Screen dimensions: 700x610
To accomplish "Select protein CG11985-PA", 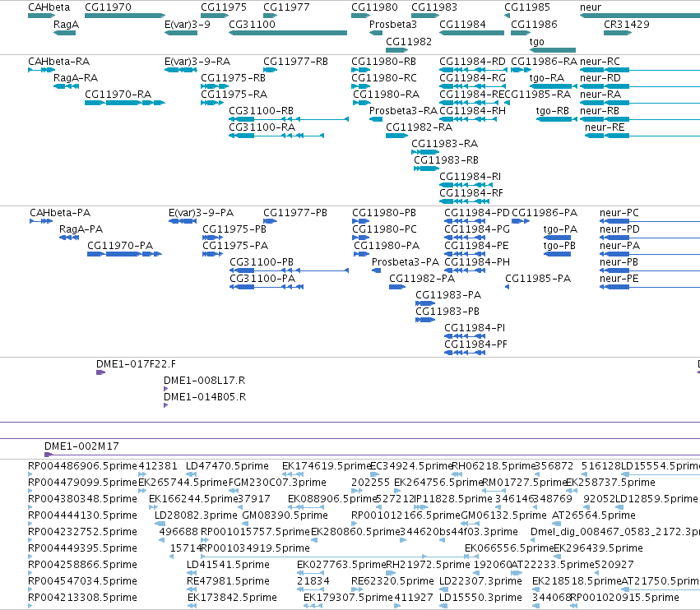I will click(538, 279).
